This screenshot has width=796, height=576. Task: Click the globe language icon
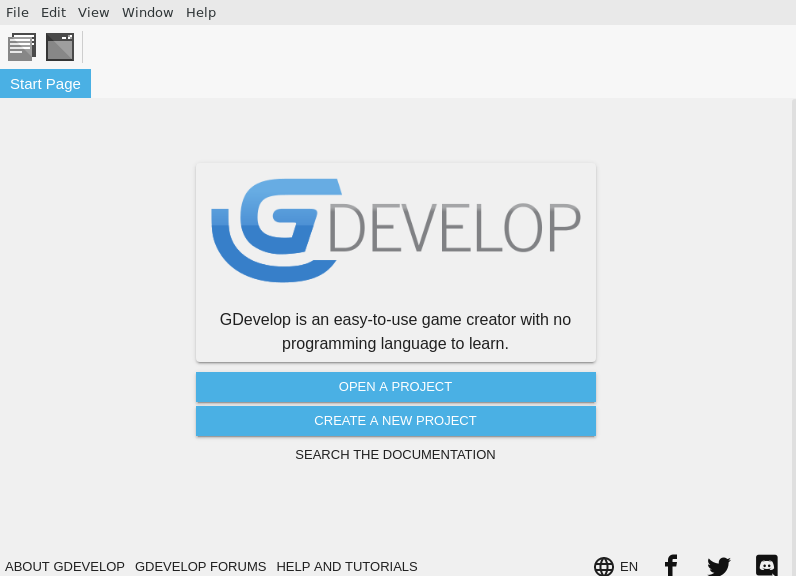point(604,566)
